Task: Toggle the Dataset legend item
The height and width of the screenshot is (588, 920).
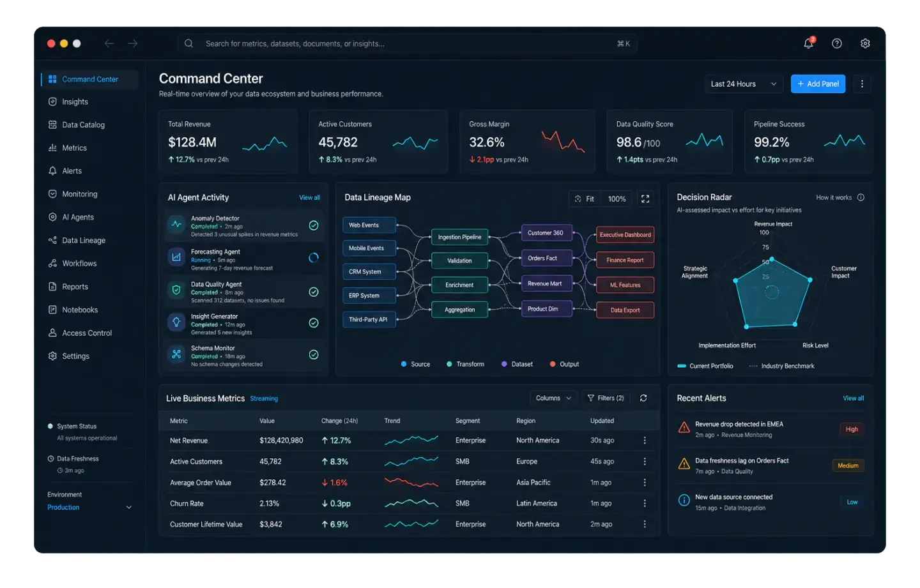Action: 517,365
